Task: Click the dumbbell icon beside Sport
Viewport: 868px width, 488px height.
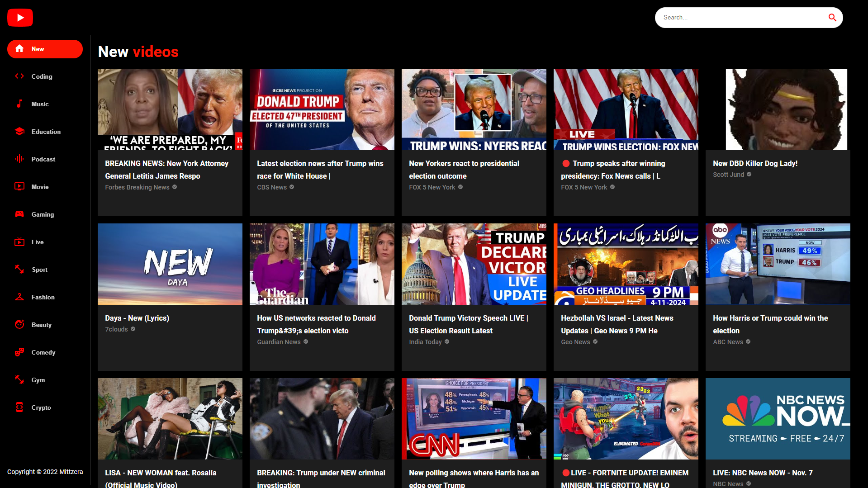Action: (x=19, y=270)
